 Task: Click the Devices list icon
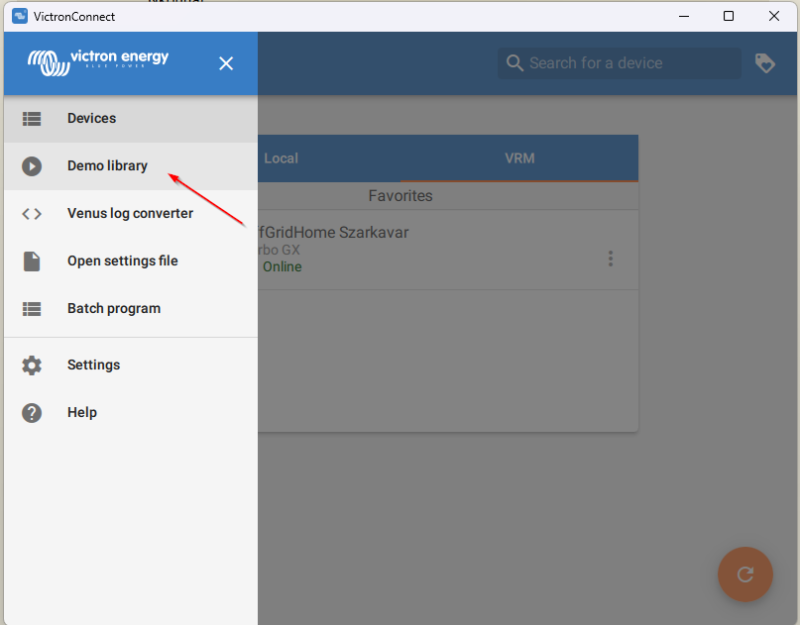[x=32, y=118]
